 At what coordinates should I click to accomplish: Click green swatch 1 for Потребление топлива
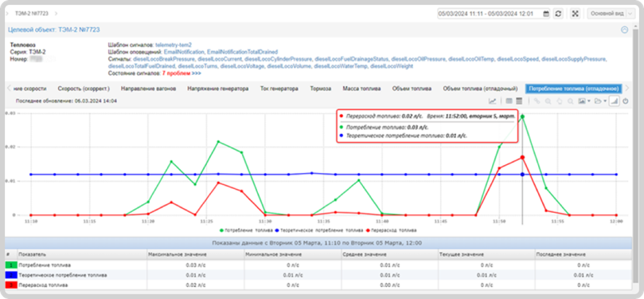pos(11,265)
